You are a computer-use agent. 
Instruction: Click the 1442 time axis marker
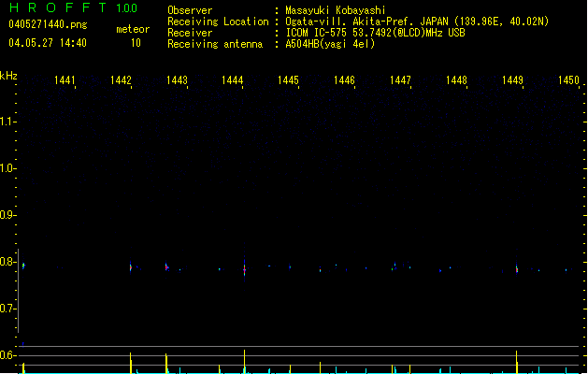click(x=121, y=80)
